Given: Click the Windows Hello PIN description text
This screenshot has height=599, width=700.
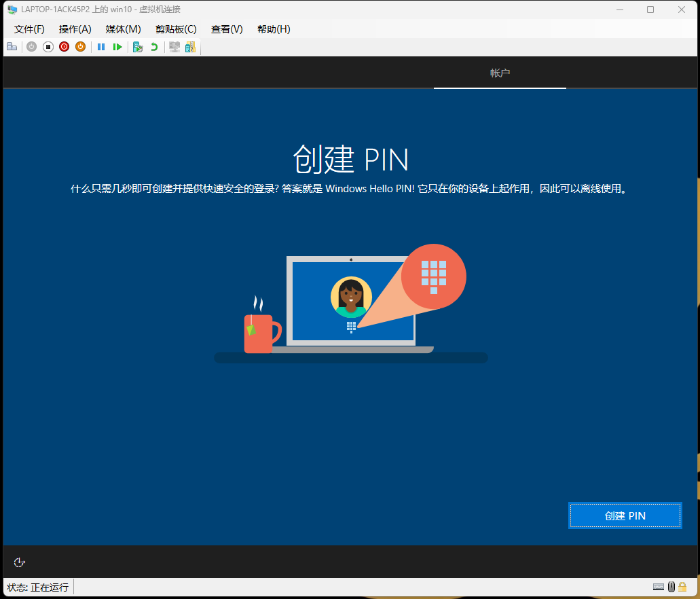Looking at the screenshot, I should (350, 189).
